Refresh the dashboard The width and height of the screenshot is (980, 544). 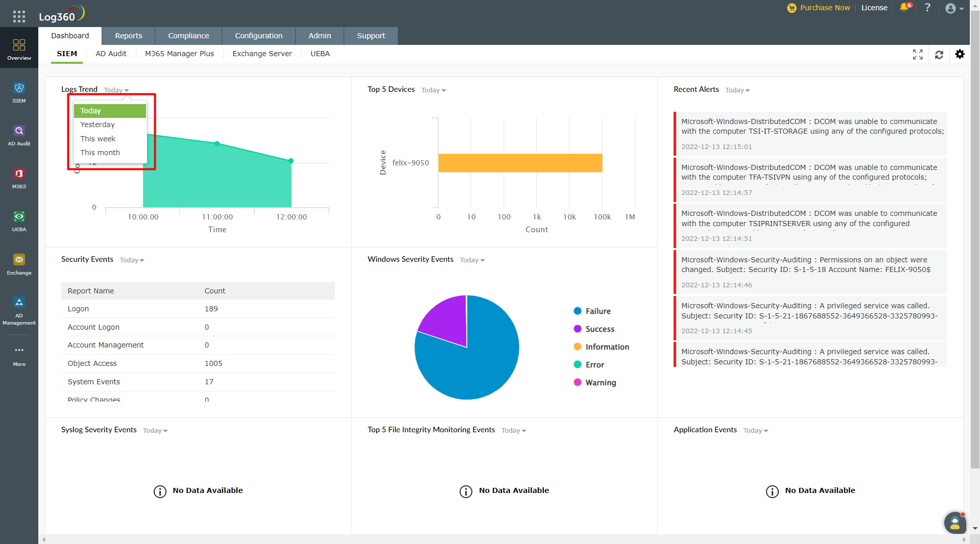(x=939, y=55)
